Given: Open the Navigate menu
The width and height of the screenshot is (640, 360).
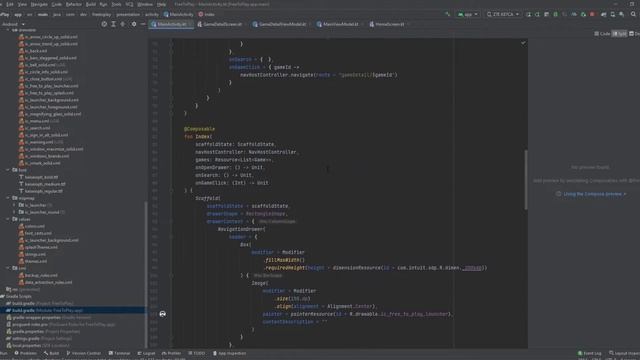Looking at the screenshot, I should tap(39, 4).
